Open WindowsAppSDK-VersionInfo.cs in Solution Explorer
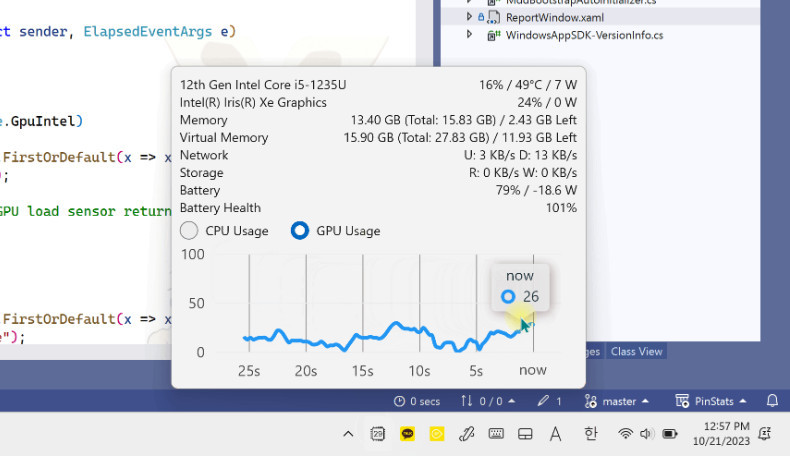 coord(584,35)
